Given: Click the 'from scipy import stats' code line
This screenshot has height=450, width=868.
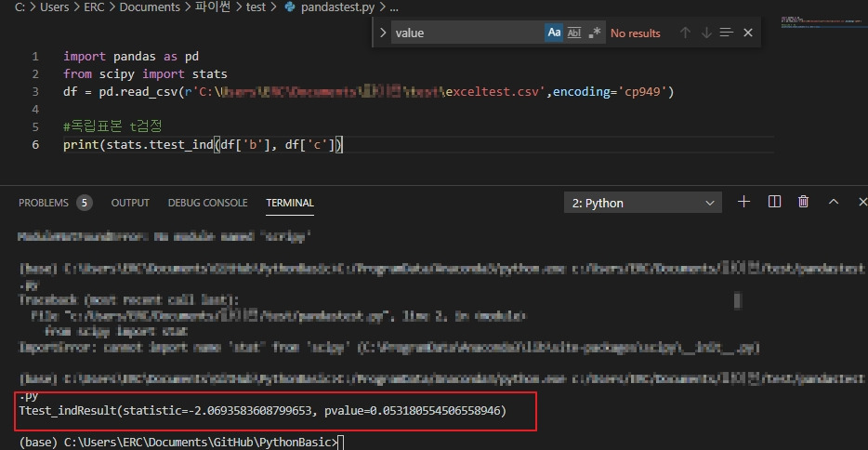Looking at the screenshot, I should coord(145,74).
